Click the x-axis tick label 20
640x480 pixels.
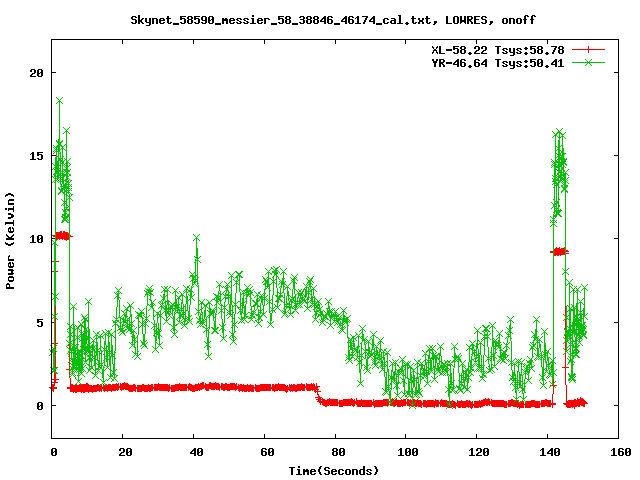125,452
